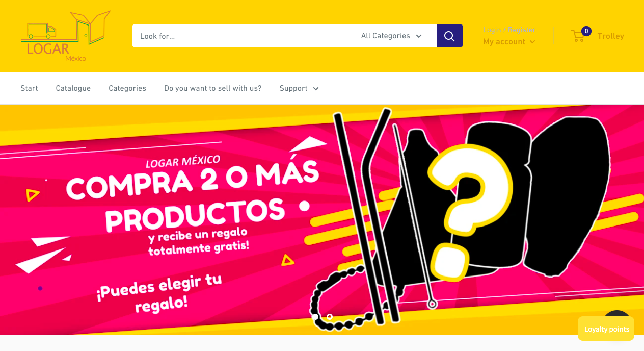Click the magnifying glass search button
Viewport: 644px width, 351px height.
tap(449, 36)
